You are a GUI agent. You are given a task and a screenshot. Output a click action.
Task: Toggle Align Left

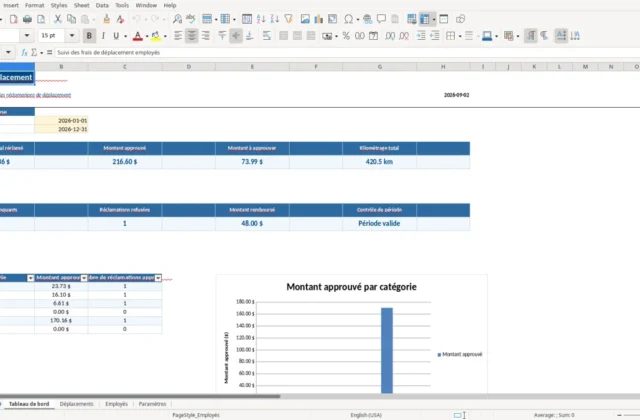[178, 36]
